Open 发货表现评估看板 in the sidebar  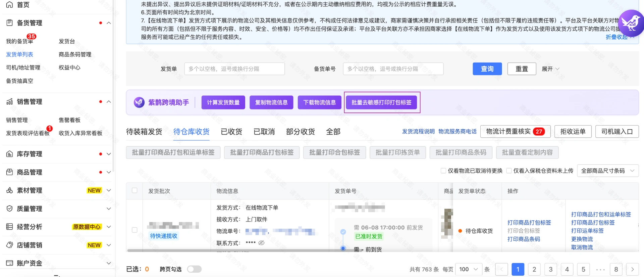coord(28,133)
